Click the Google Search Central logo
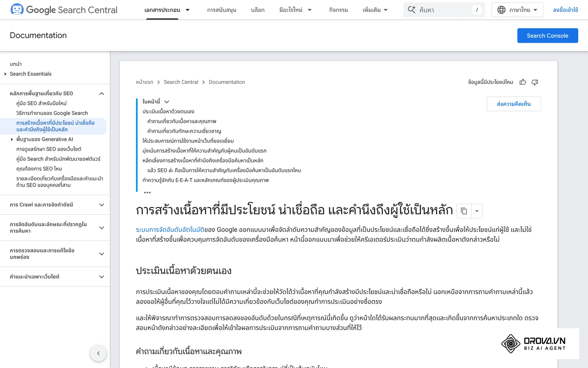Viewport: 588px width, 368px height. tap(64, 10)
